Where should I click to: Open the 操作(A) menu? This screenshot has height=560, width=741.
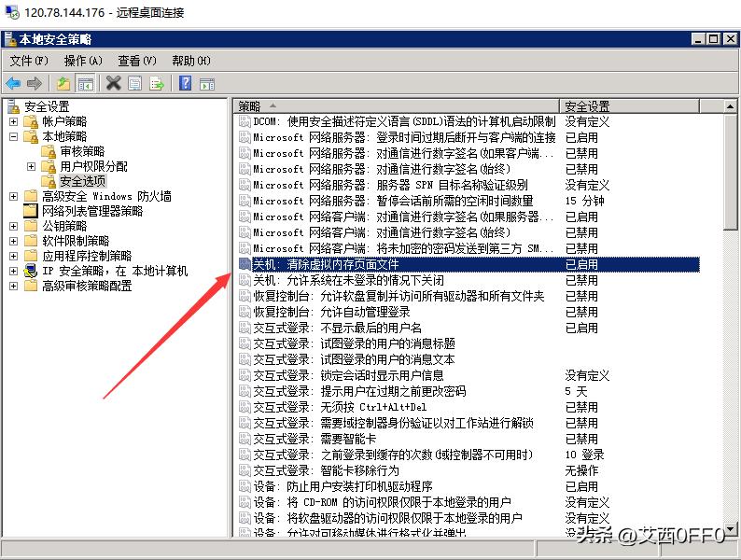tap(83, 61)
